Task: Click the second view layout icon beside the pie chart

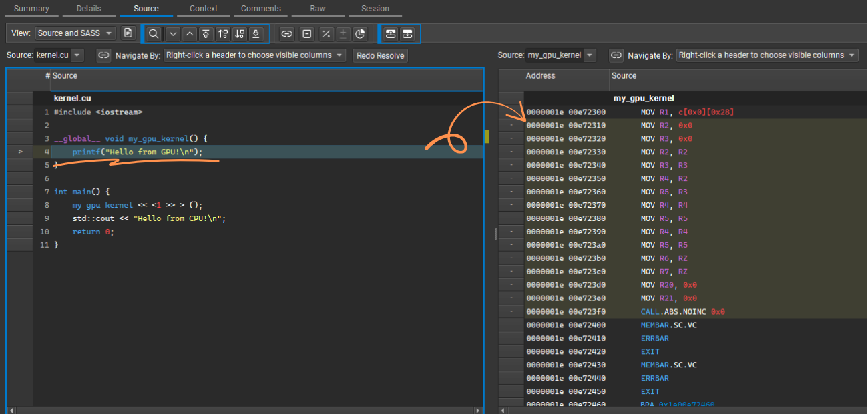Action: click(x=407, y=33)
